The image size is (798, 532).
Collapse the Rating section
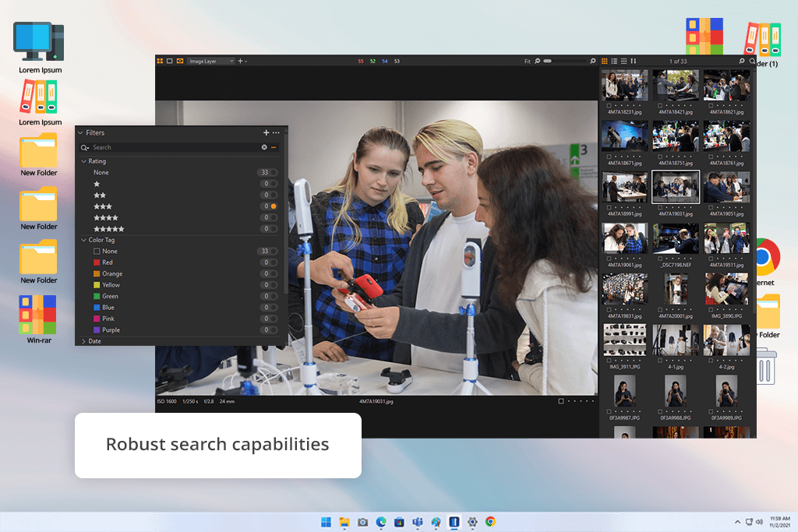83,161
